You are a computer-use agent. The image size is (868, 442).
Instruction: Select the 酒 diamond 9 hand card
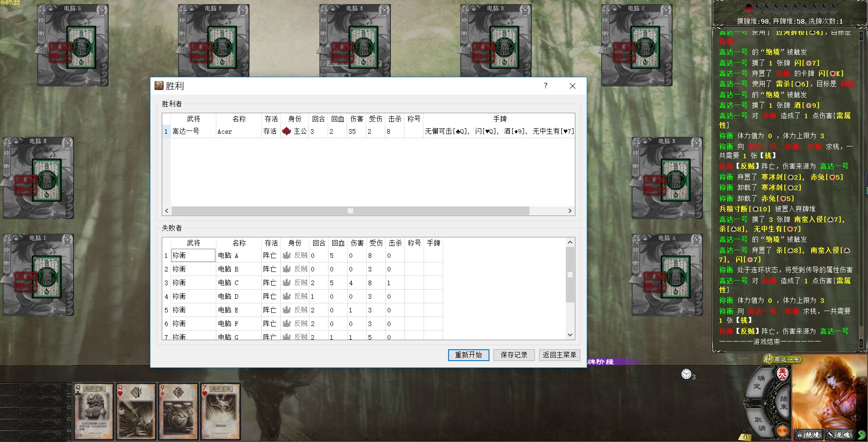(x=178, y=412)
